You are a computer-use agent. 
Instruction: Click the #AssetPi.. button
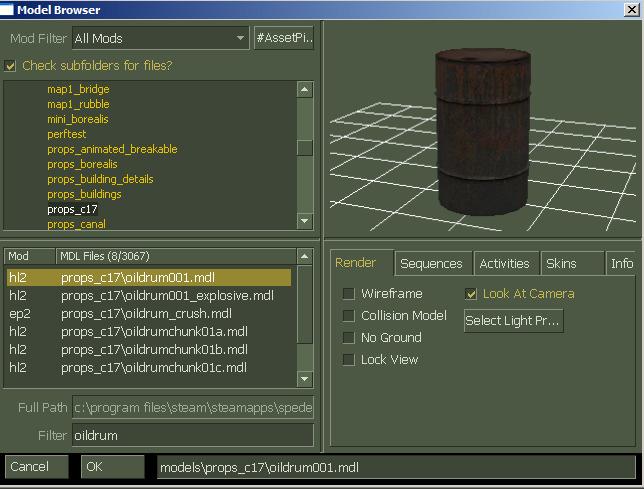coord(284,38)
